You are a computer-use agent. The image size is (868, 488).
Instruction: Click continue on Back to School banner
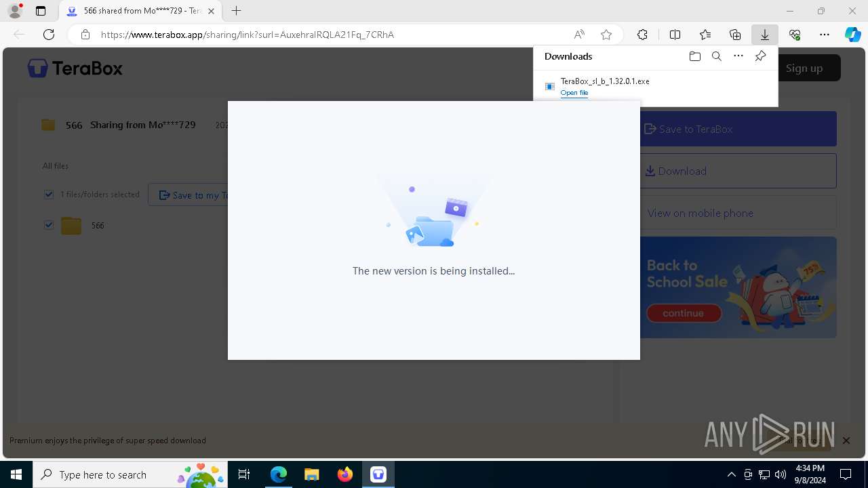pos(683,313)
